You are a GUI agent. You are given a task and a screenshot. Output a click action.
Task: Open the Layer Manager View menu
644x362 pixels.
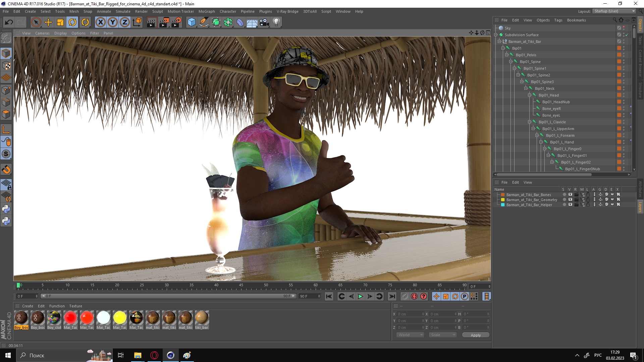(528, 182)
